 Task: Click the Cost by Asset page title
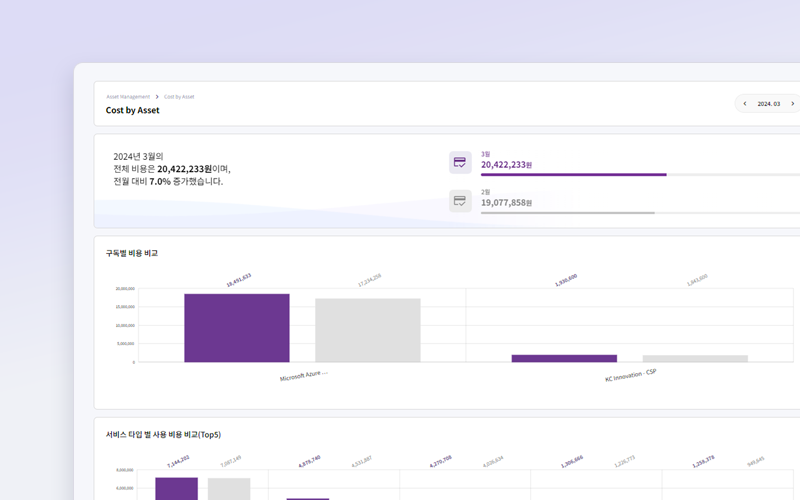coord(133,110)
